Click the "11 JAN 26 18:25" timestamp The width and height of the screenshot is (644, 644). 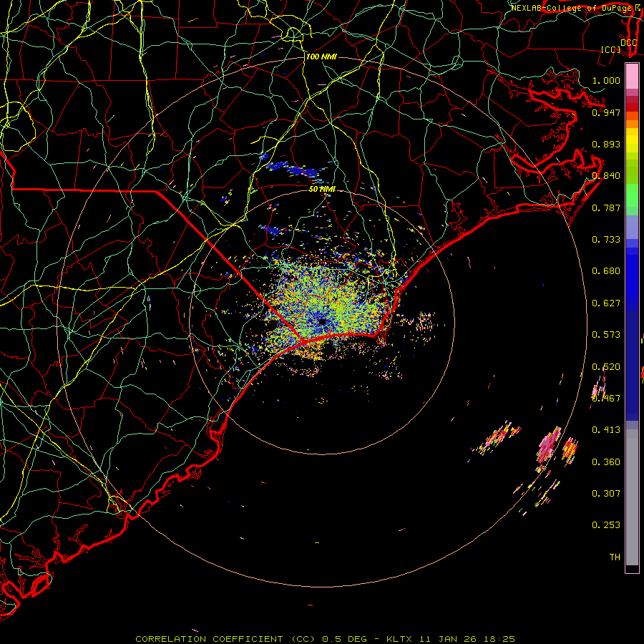click(467, 639)
